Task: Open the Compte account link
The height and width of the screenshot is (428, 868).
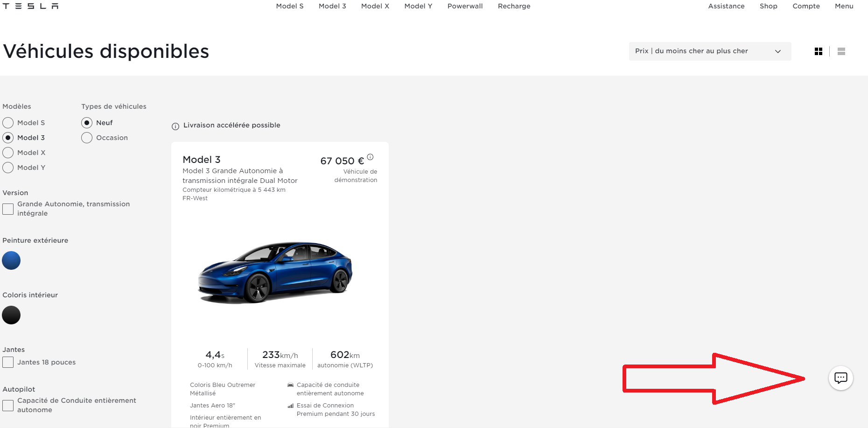Action: [806, 6]
